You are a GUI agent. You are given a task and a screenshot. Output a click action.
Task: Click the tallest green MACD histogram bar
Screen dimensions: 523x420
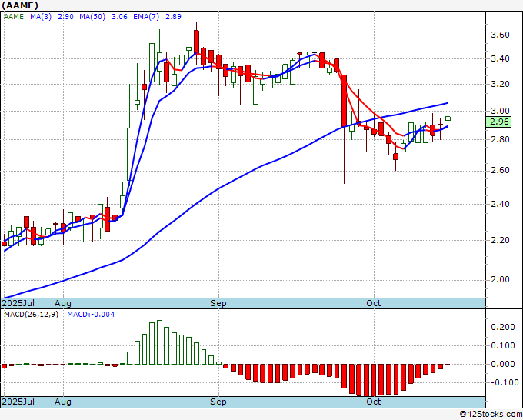159,342
